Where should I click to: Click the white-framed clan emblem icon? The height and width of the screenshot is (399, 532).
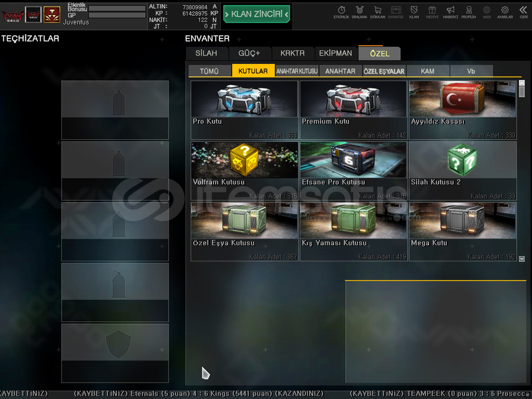33,15
